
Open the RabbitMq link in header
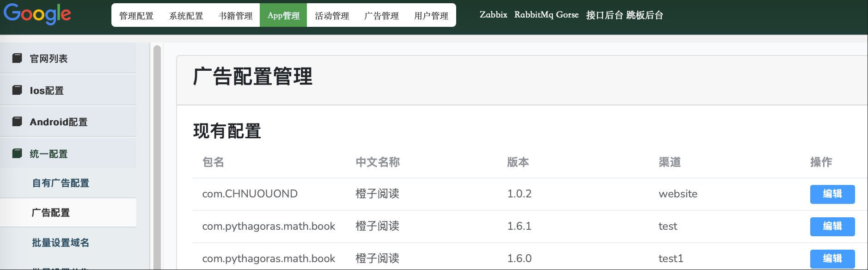click(x=533, y=15)
